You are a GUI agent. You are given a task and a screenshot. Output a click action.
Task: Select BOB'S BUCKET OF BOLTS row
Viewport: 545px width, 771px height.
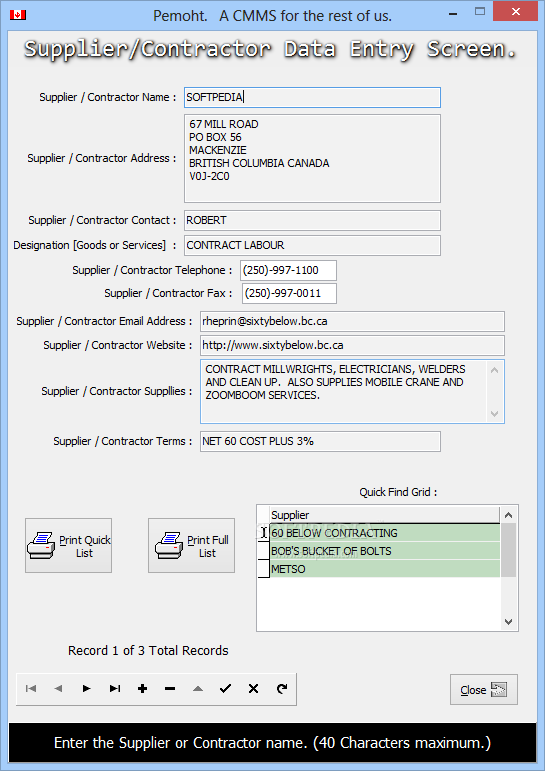click(385, 551)
